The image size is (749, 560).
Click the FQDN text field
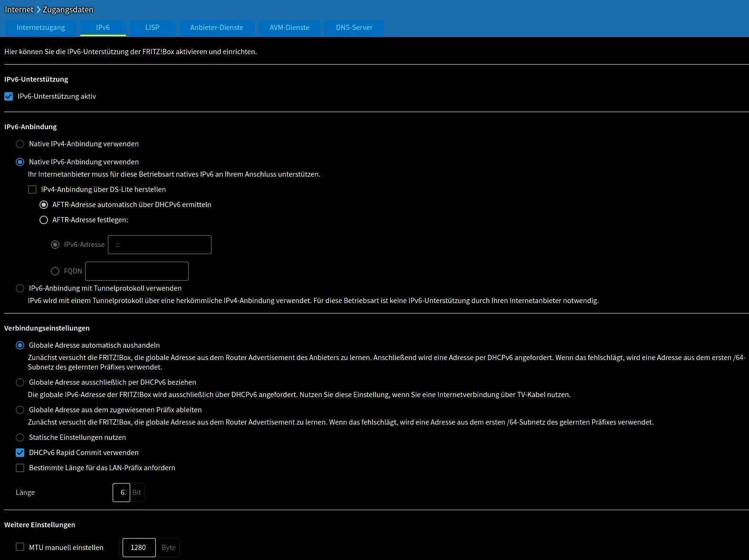(137, 271)
